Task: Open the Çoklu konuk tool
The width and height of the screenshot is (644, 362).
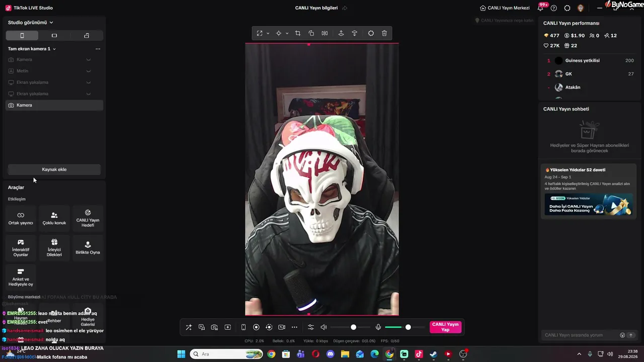Action: tap(54, 218)
